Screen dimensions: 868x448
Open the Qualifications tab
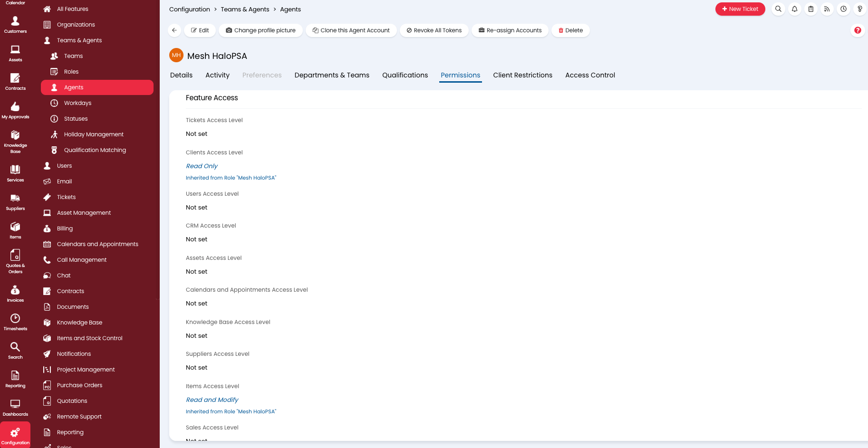(405, 75)
